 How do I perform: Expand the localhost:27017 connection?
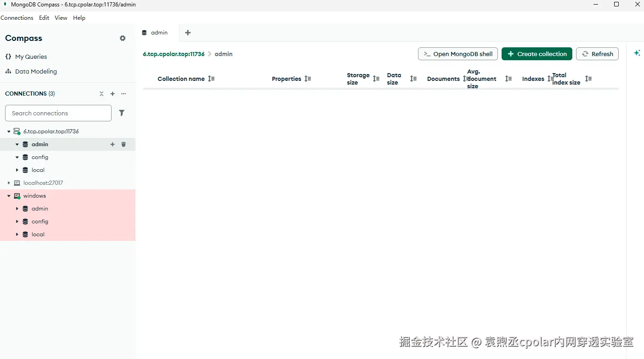coord(9,183)
